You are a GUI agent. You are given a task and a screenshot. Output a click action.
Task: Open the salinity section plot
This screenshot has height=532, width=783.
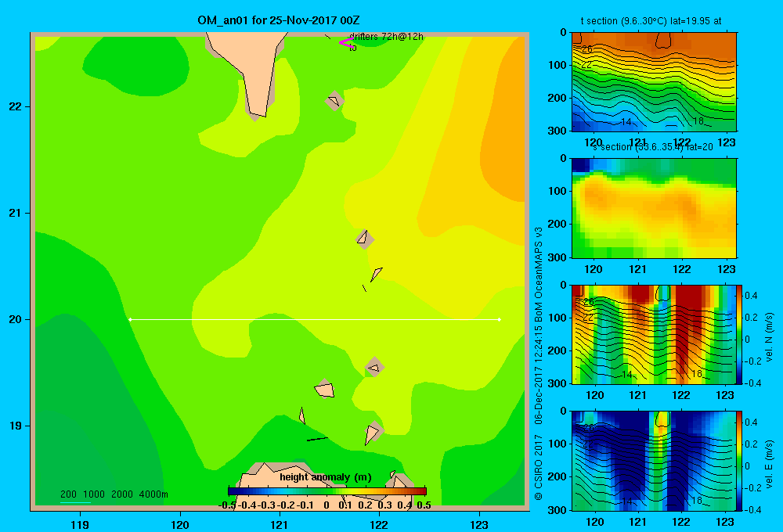tap(654, 208)
